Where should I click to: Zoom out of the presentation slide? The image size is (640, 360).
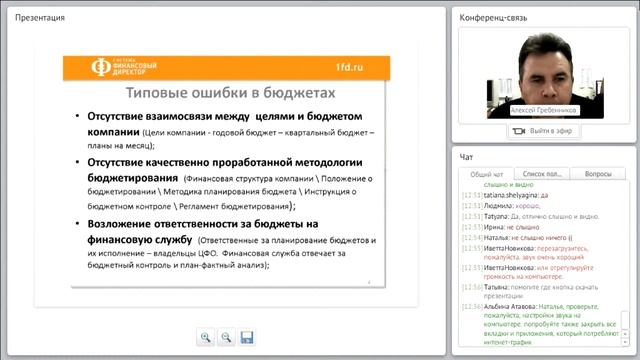(226, 337)
